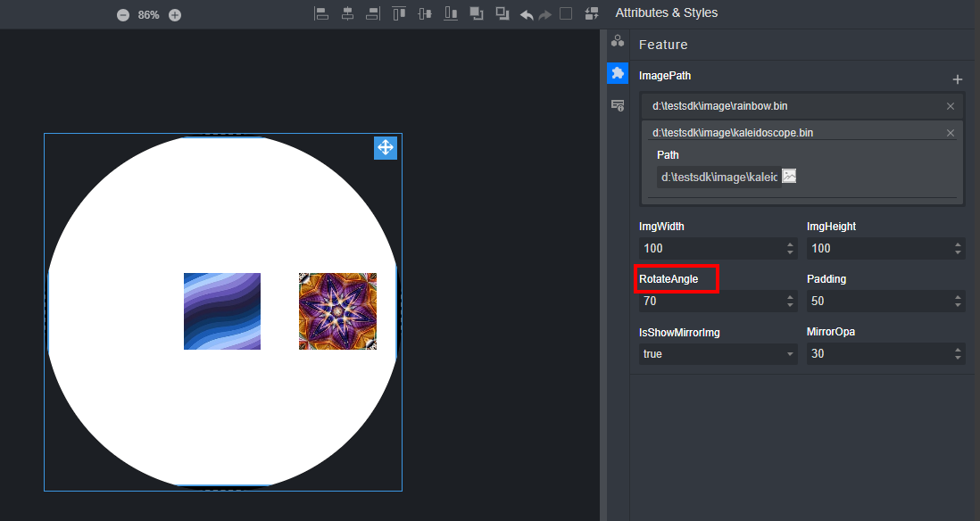Expand the rainbow.bin image path entry

[x=794, y=106]
